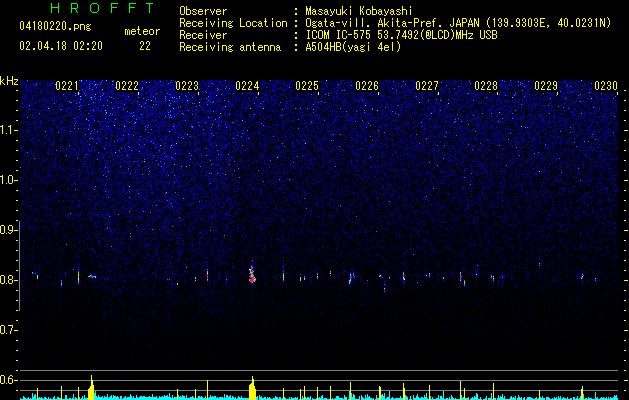
Task: Click the Receiving antenna label
Action: pyautogui.click(x=230, y=47)
